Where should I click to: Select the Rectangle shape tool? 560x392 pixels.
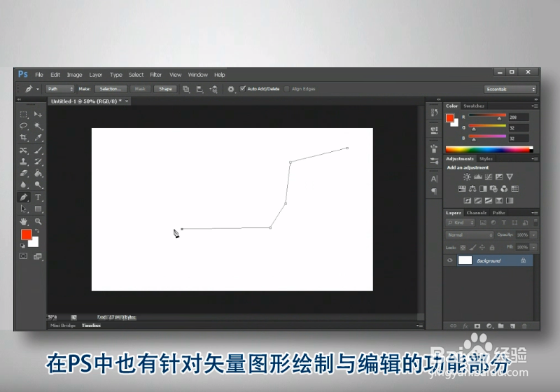coord(38,209)
